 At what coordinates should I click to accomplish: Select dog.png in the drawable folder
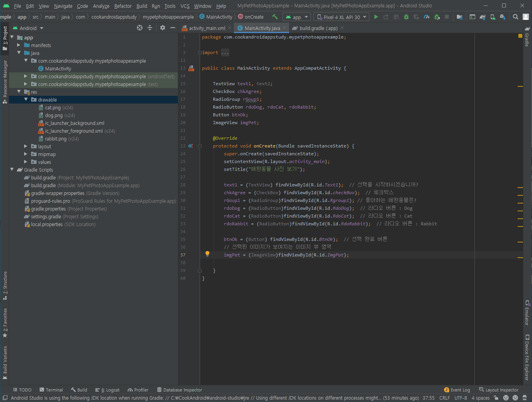click(x=54, y=115)
